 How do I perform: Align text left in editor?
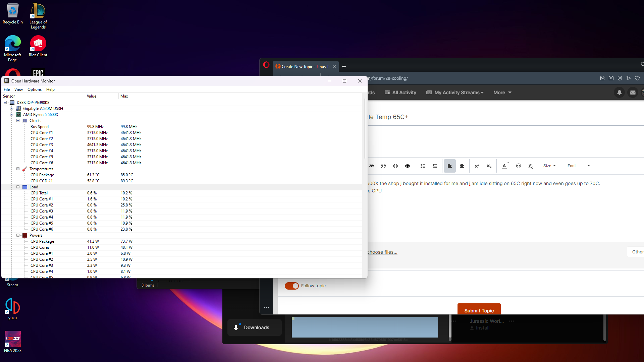450,166
